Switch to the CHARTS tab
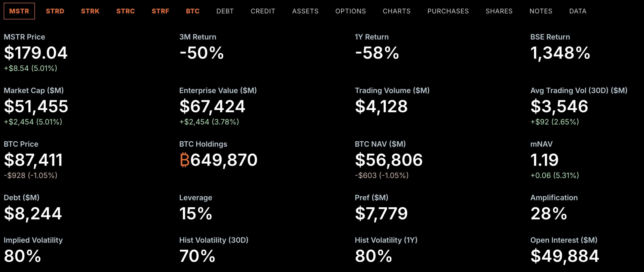Viewport: 644px width, 272px height. click(x=396, y=11)
